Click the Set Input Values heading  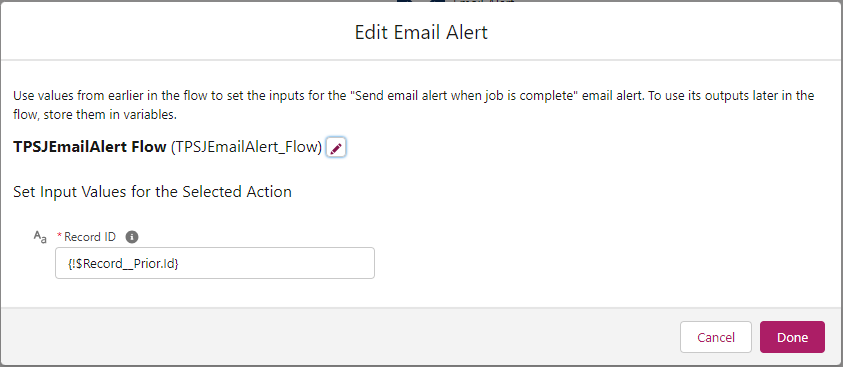pyautogui.click(x=152, y=191)
